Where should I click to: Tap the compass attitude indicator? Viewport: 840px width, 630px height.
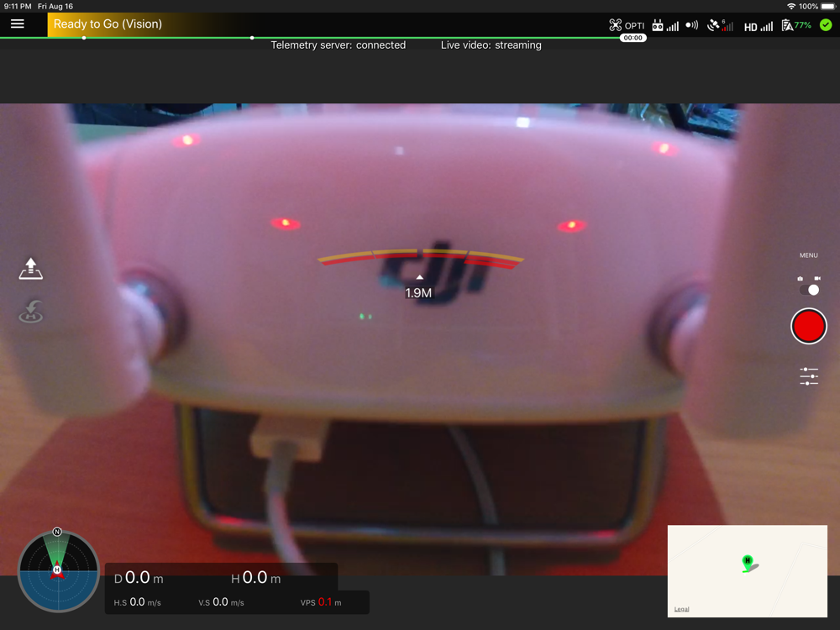[x=58, y=571]
